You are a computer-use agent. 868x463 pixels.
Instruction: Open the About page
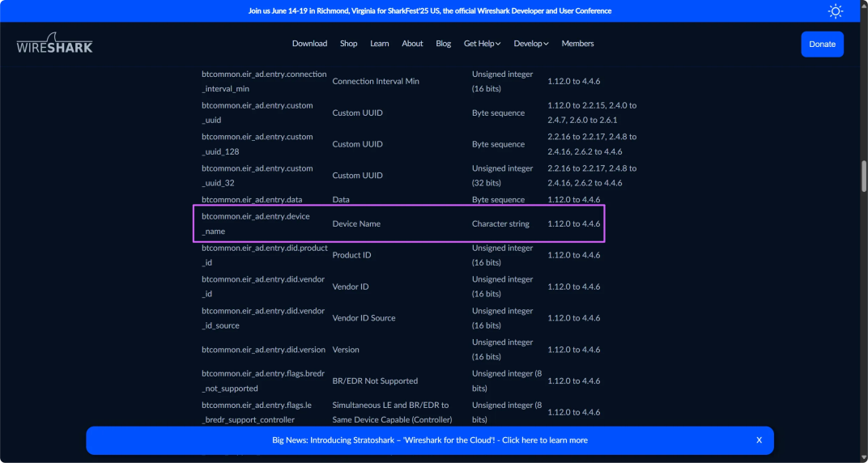click(x=412, y=44)
